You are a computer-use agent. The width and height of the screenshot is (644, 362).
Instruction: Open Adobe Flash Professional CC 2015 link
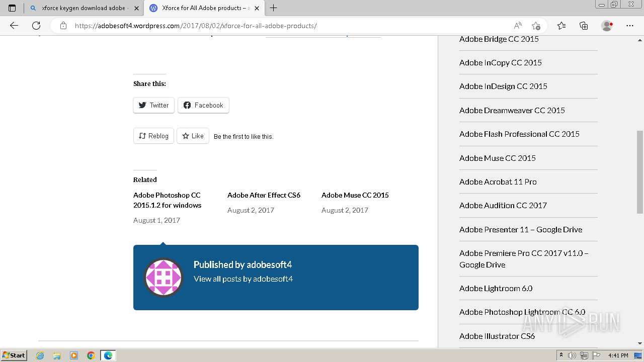point(519,134)
